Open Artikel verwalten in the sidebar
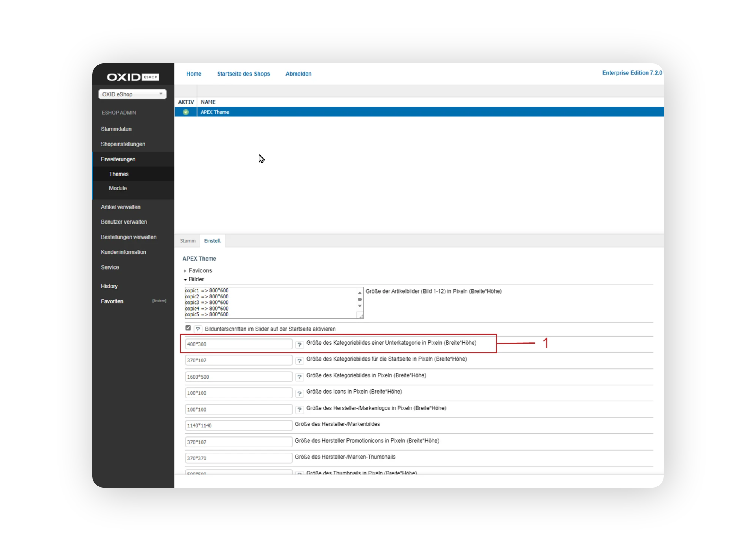This screenshot has width=756, height=551. [120, 207]
